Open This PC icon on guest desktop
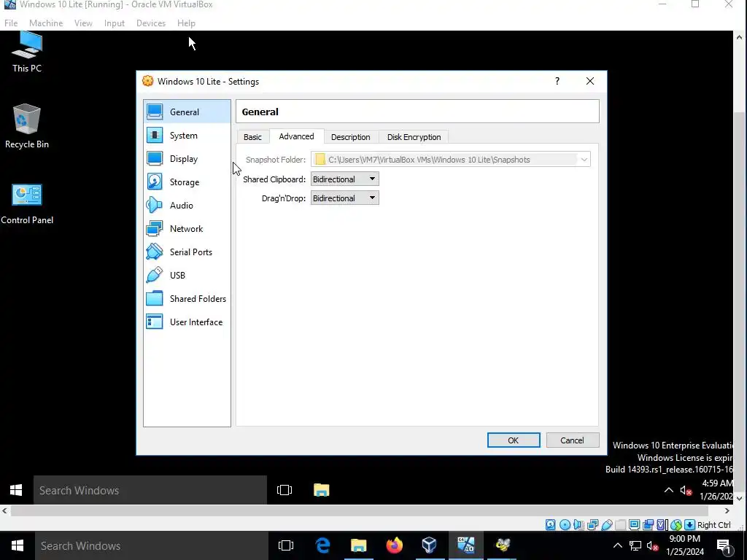The width and height of the screenshot is (747, 560). pyautogui.click(x=27, y=52)
